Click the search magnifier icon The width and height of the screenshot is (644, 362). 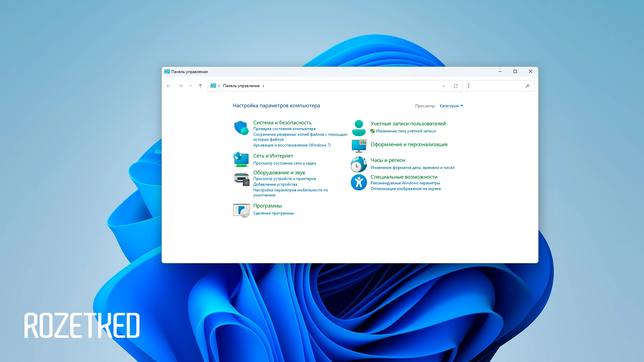[528, 86]
